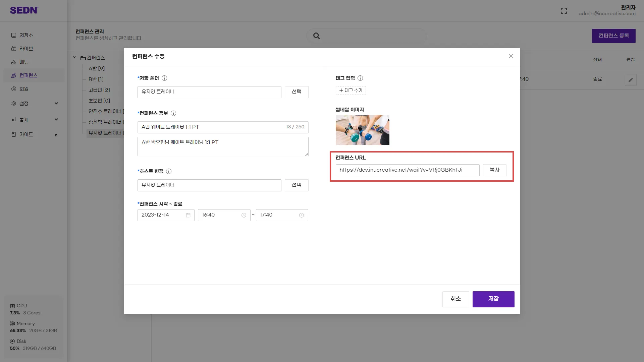The image size is (644, 362).
Task: Open the 라이브 sidebar menu
Action: [26, 49]
